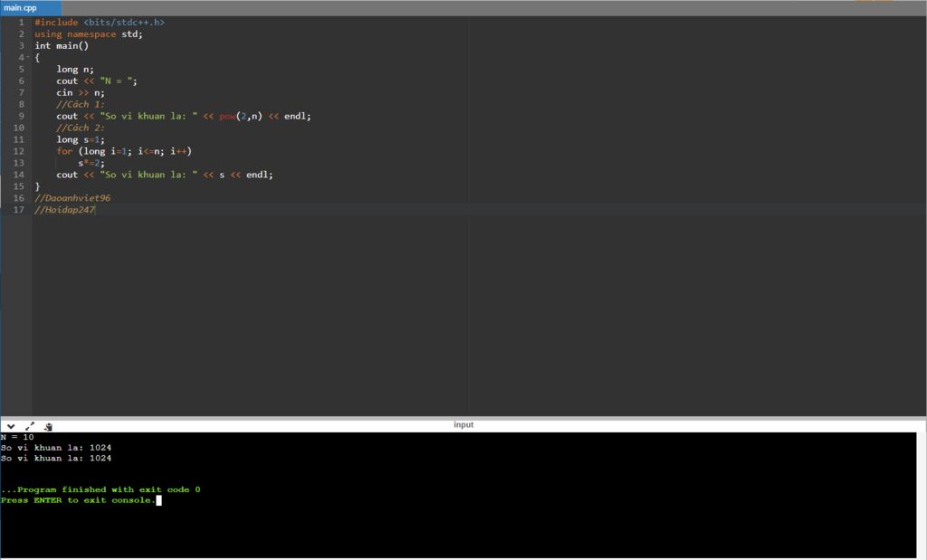Click the cout "N = " statement
The width and height of the screenshot is (927, 560).
coord(97,81)
